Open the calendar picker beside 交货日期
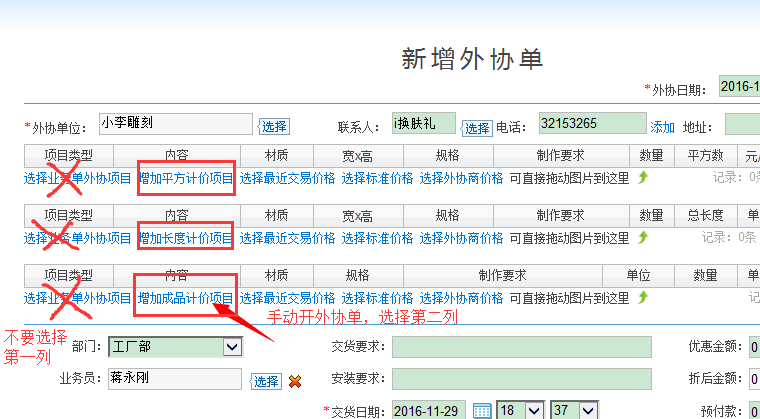This screenshot has height=419, width=760. [481, 411]
